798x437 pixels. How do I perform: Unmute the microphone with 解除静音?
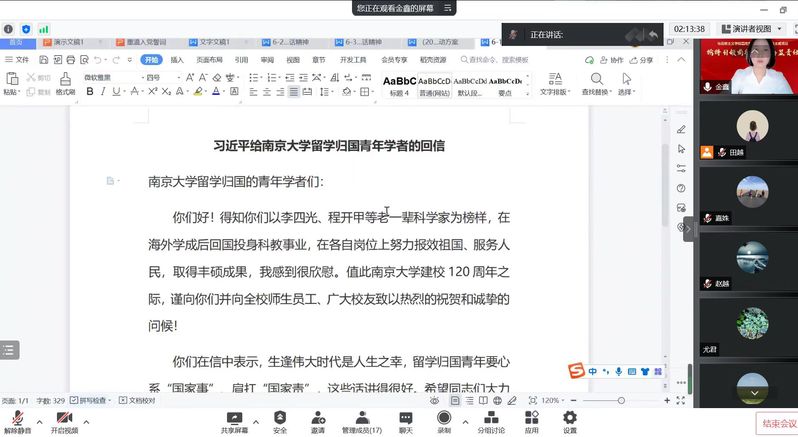click(x=17, y=419)
